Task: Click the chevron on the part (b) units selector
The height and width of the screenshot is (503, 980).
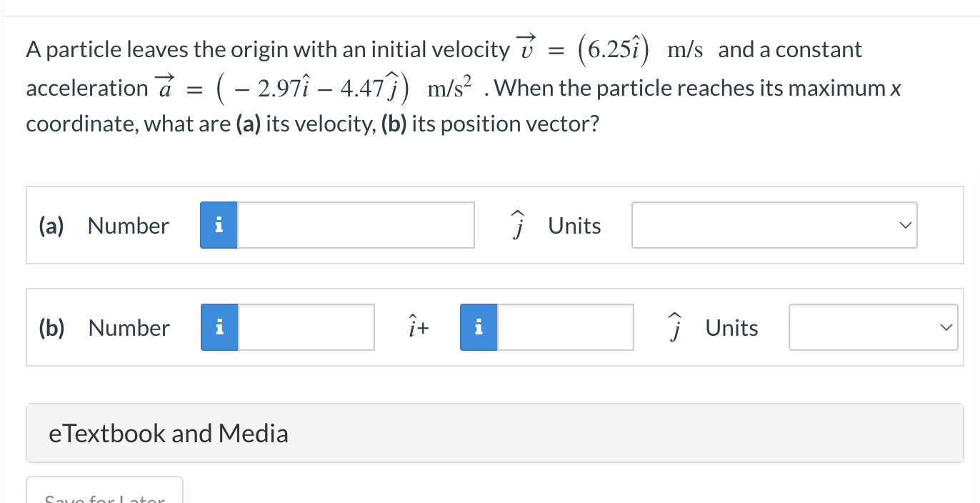Action: 945,327
